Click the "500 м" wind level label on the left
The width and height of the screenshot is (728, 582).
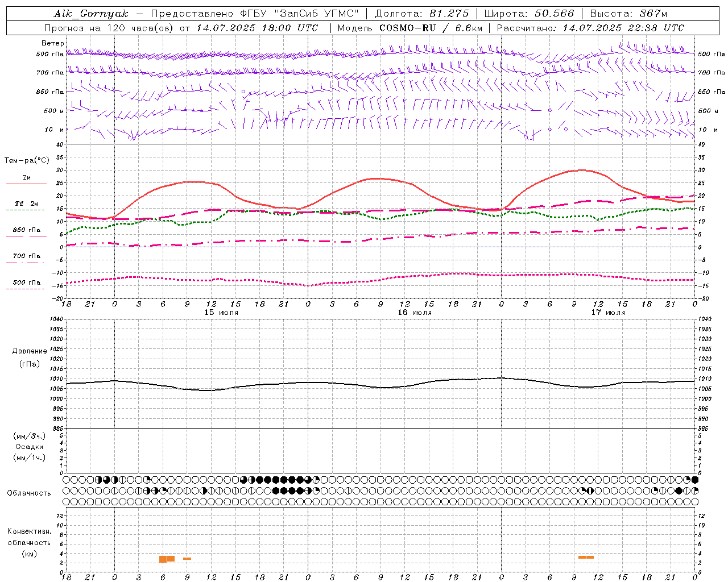(54, 111)
